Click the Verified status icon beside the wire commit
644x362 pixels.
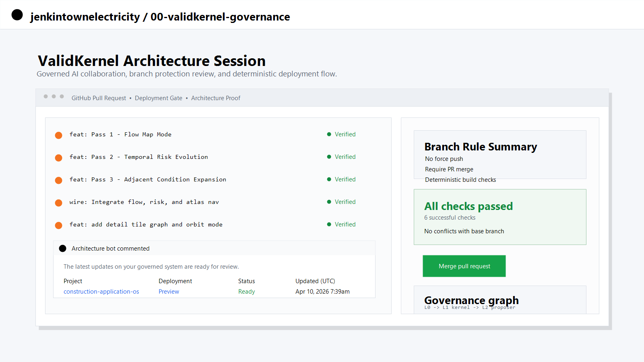click(x=329, y=202)
